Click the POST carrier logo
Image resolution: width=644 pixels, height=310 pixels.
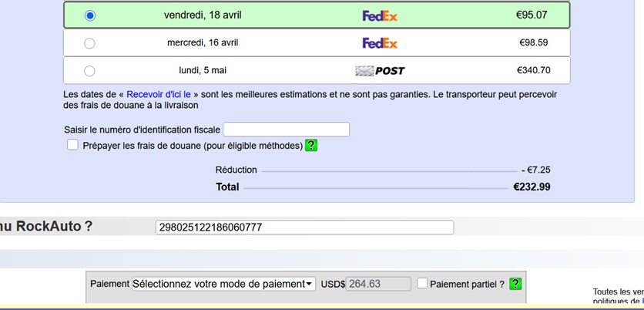click(x=380, y=71)
